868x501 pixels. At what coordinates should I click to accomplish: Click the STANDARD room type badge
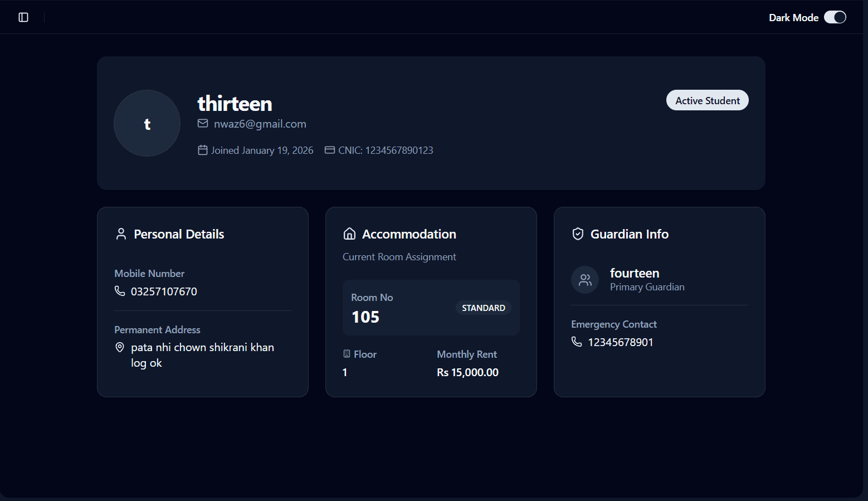pyautogui.click(x=483, y=308)
